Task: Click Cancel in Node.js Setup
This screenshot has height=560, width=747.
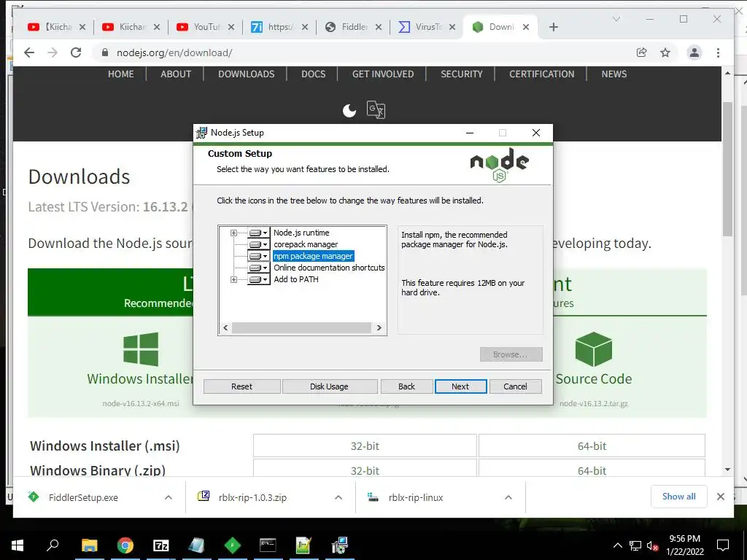Action: (515, 386)
